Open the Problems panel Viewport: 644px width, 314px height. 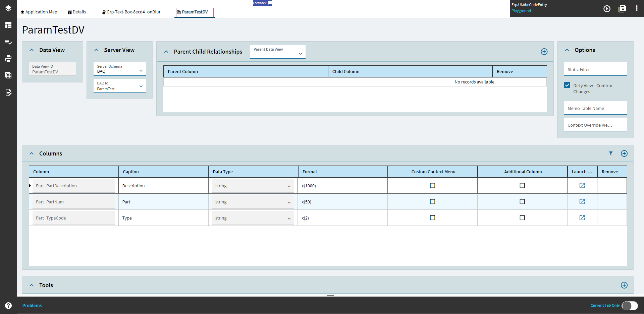32,305
